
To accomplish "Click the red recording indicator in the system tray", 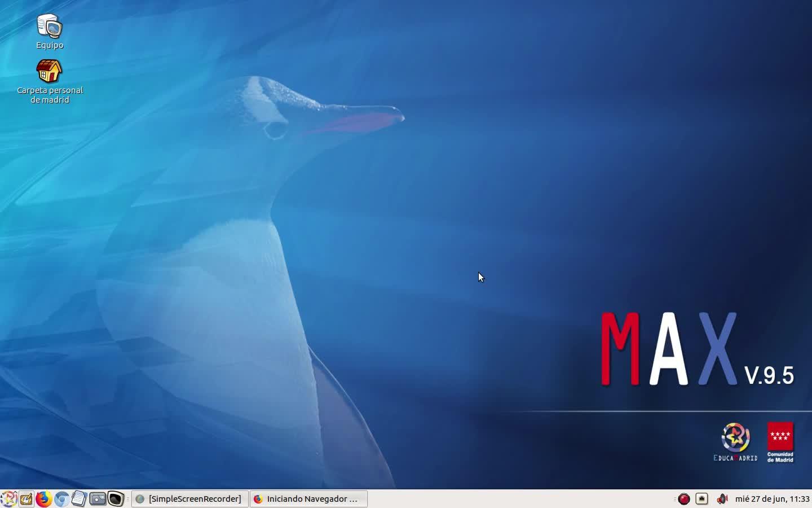I will pos(684,499).
